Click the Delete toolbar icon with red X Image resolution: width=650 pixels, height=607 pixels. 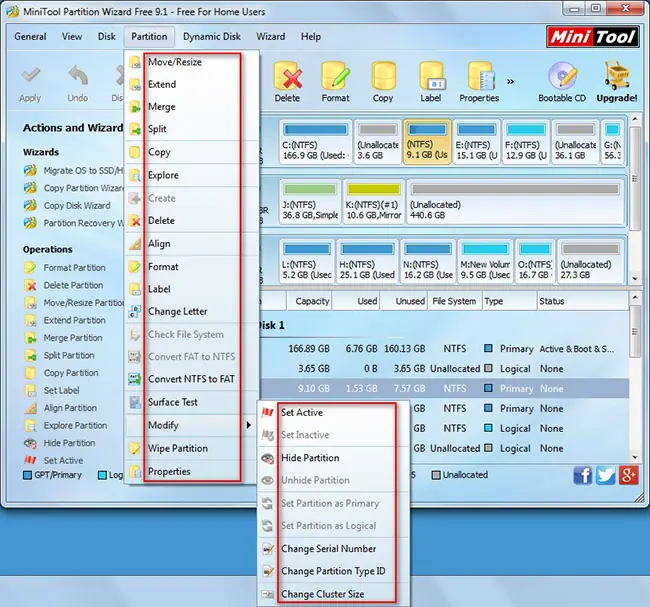coord(287,76)
